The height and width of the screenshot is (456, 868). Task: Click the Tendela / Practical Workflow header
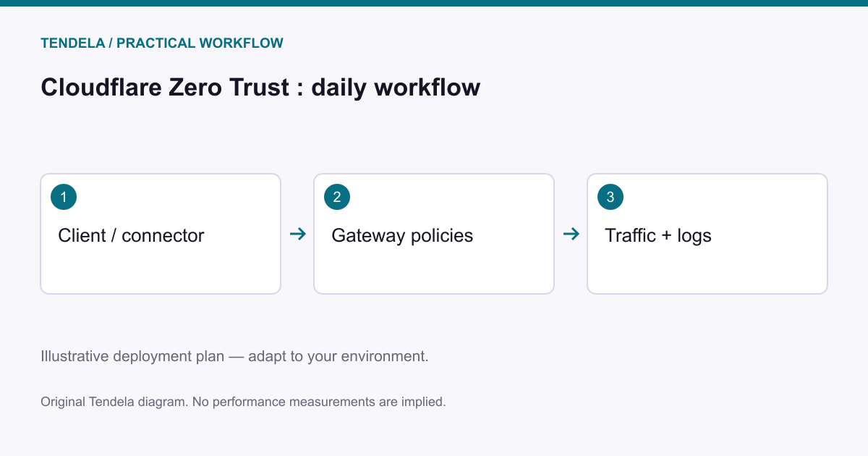click(x=162, y=43)
